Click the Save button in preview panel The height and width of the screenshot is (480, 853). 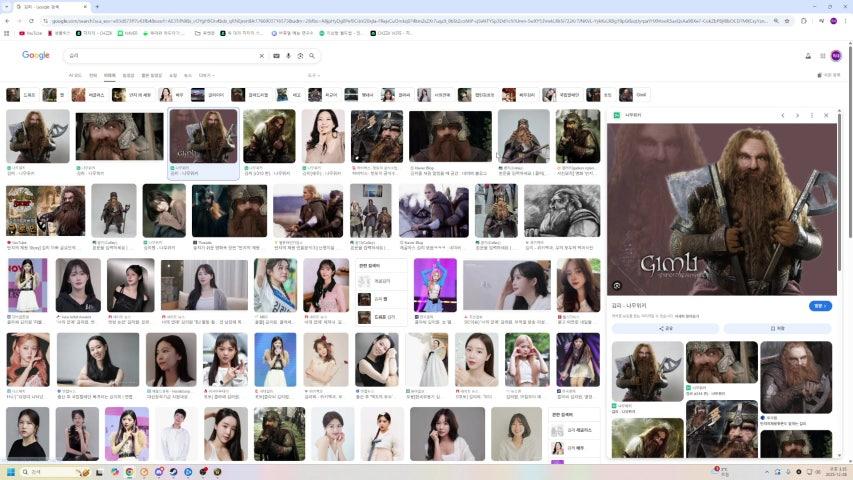[777, 328]
